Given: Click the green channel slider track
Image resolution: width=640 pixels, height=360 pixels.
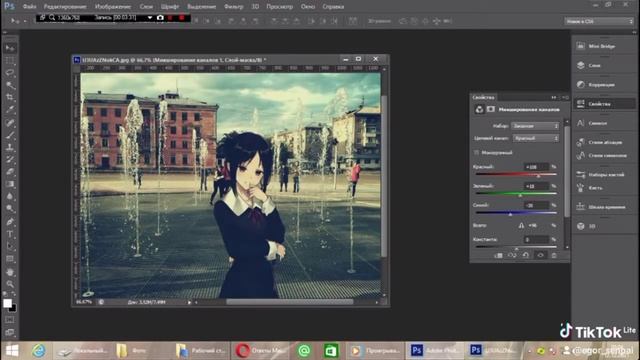Looking at the screenshot, I should tap(516, 193).
